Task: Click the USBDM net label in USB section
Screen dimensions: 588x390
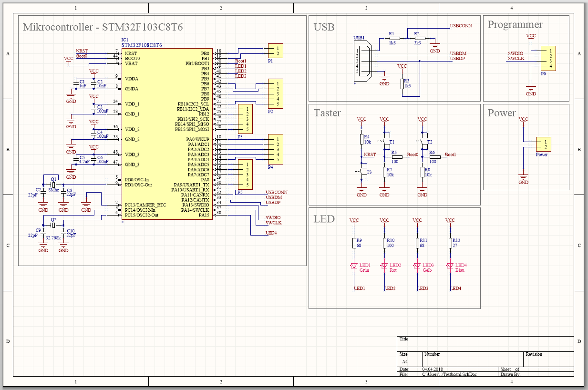Action: (x=459, y=53)
